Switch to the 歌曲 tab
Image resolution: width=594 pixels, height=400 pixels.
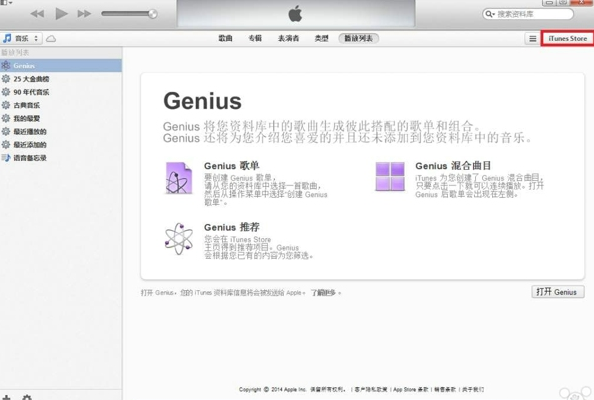coord(225,38)
